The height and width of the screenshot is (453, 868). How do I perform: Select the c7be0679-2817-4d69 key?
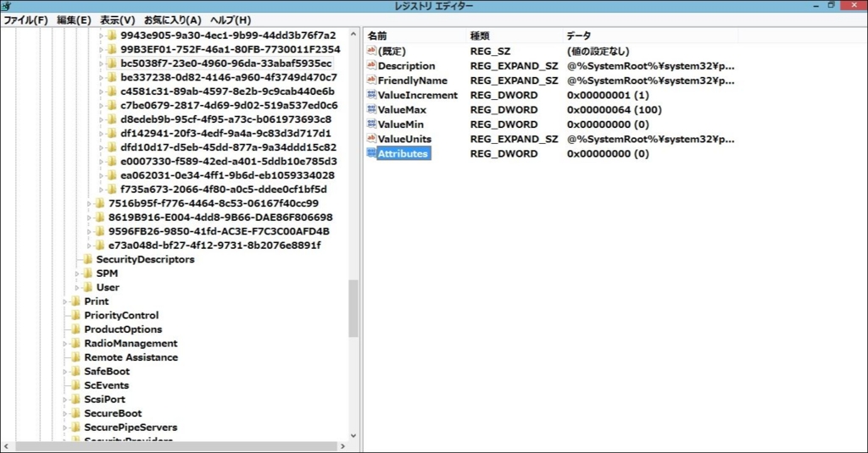(x=229, y=105)
